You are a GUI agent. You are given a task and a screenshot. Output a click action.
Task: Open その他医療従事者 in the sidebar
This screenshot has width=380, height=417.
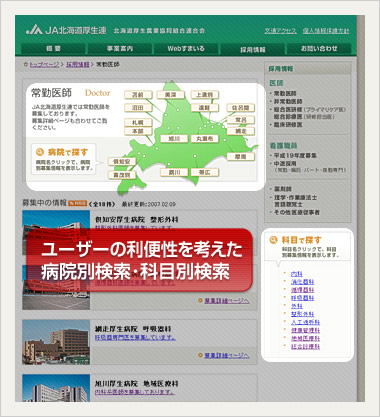pos(297,212)
